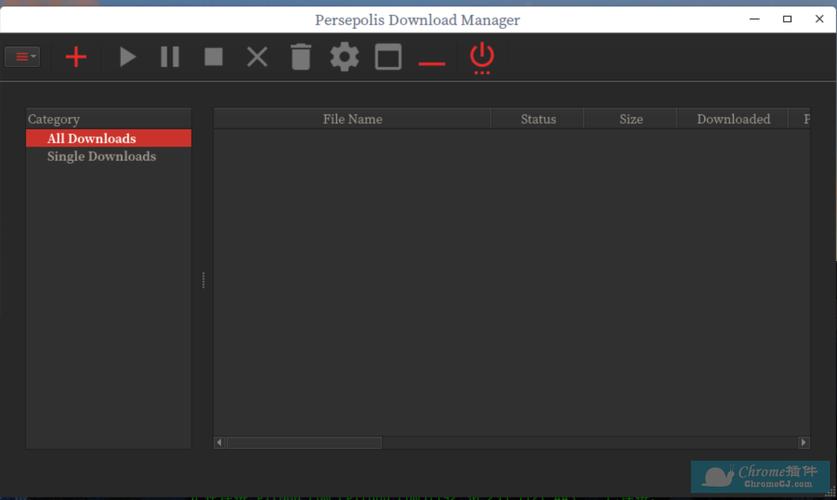The height and width of the screenshot is (500, 837).
Task: Sort by File Name column
Action: tap(352, 119)
